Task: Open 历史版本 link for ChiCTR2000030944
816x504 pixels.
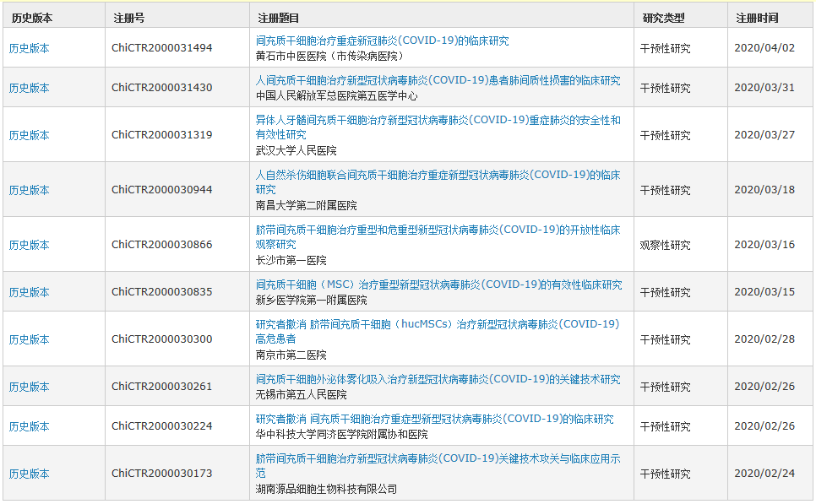Action: [x=29, y=190]
